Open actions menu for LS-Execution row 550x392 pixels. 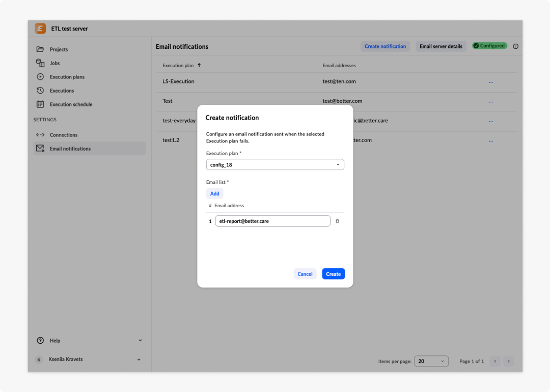pyautogui.click(x=491, y=82)
